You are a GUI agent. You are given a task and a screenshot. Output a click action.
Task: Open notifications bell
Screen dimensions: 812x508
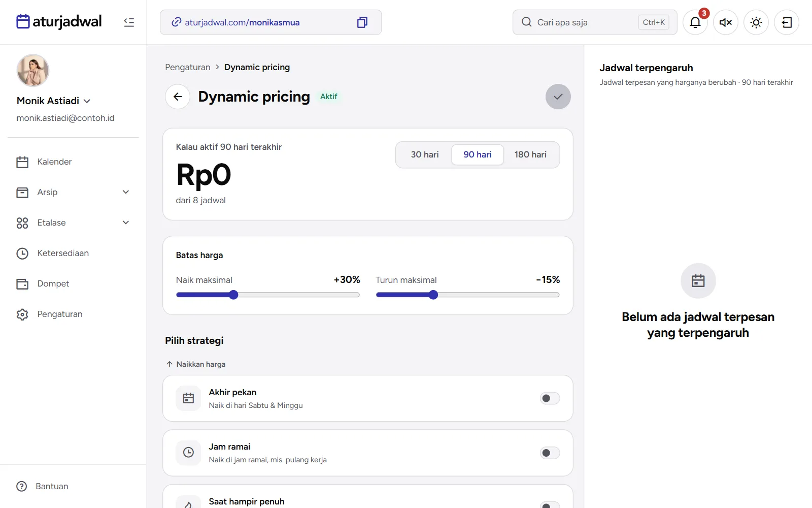point(695,22)
